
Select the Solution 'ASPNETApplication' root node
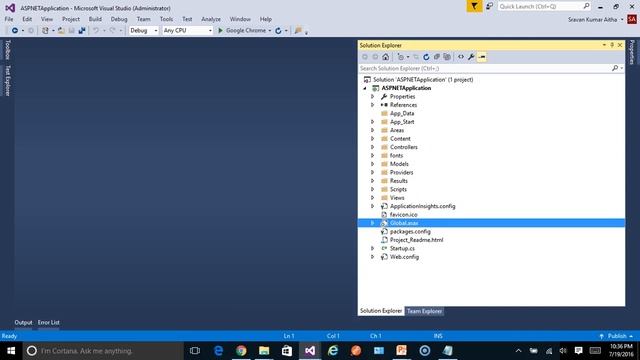(423, 80)
